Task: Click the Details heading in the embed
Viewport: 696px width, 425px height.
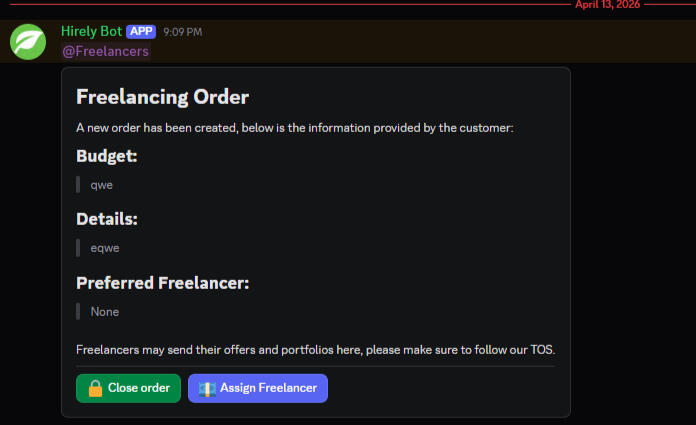Action: pyautogui.click(x=107, y=219)
